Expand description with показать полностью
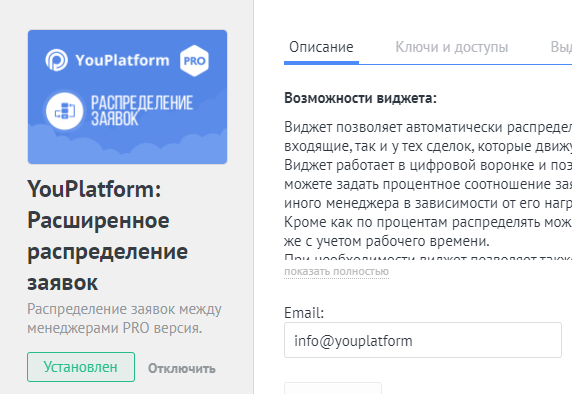 [x=336, y=272]
